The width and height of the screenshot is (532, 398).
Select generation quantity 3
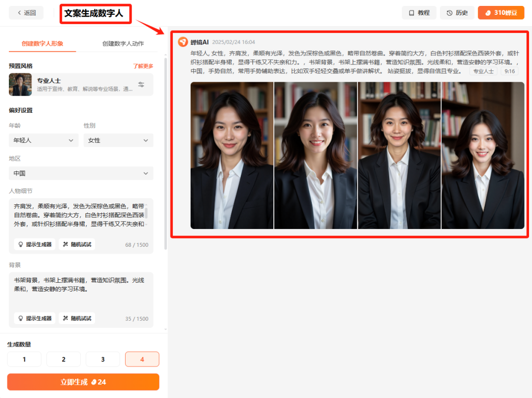pos(103,359)
